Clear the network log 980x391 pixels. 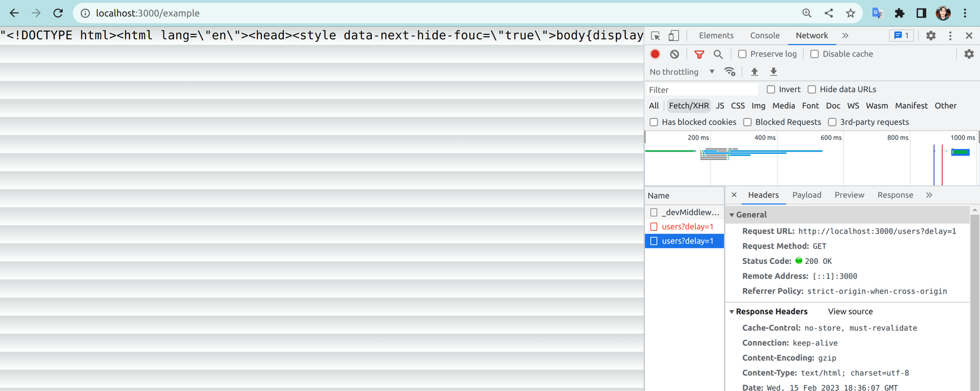point(675,54)
